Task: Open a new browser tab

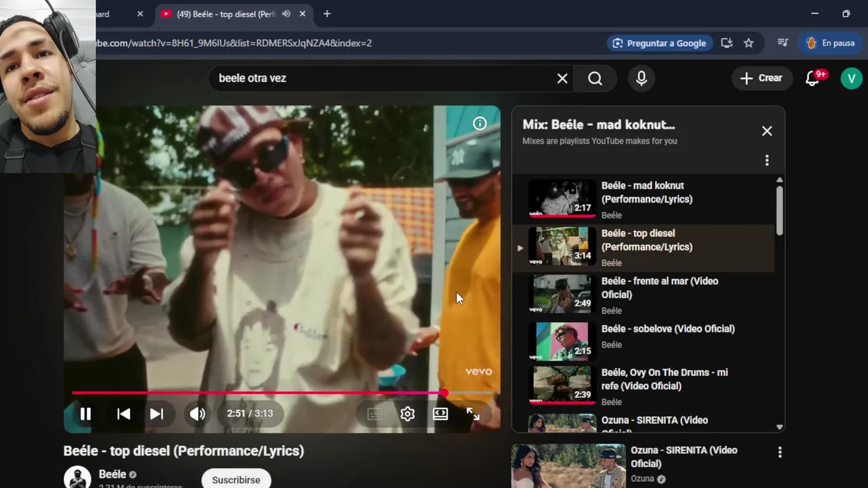Action: coord(327,14)
